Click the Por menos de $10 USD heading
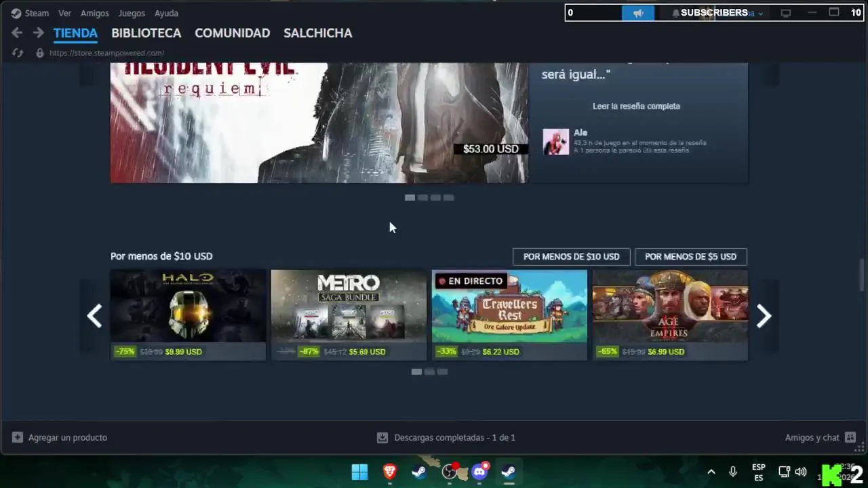The image size is (868, 488). tap(161, 256)
